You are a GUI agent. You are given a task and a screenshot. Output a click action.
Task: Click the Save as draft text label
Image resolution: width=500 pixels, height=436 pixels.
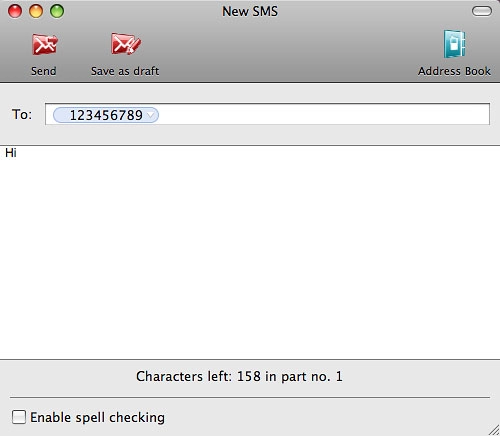pos(125,71)
